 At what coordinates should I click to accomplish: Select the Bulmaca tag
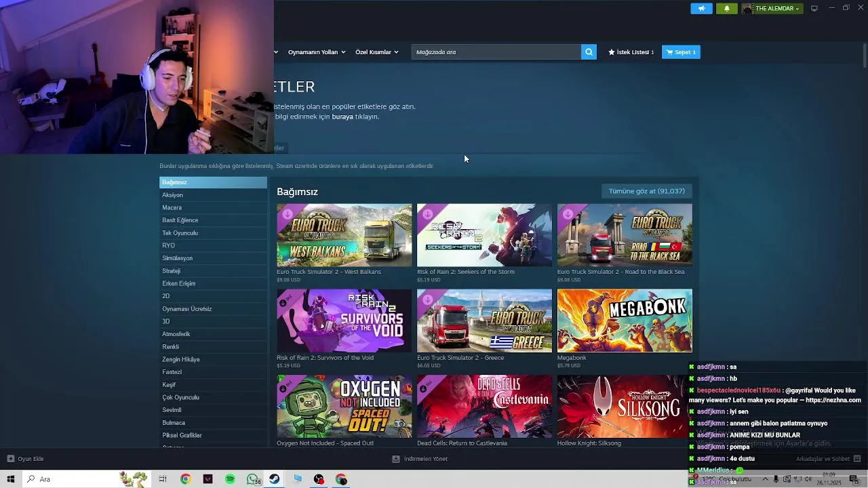[213, 423]
